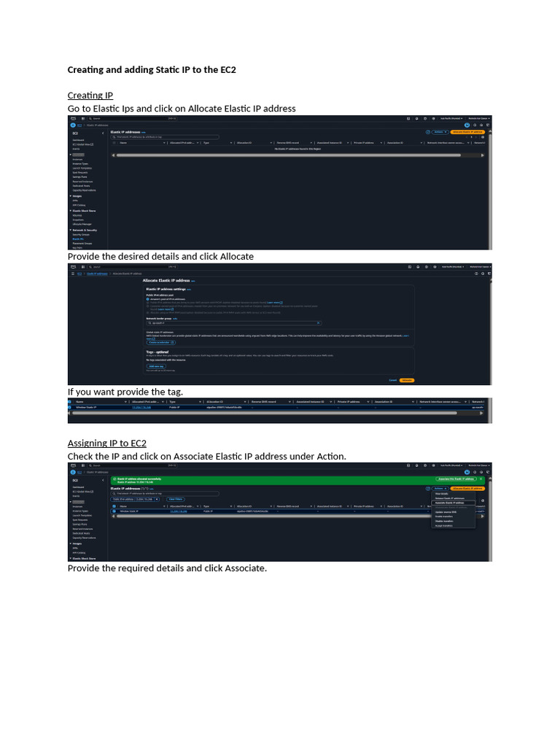Click AWS logo in first screenshot top bar
This screenshot has height=747, width=560.
pos(74,119)
